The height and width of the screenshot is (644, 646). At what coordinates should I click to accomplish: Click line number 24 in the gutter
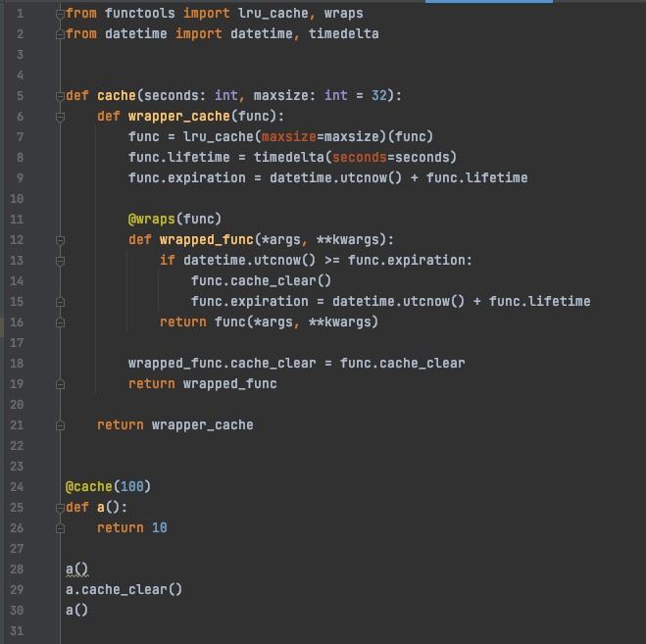point(17,487)
